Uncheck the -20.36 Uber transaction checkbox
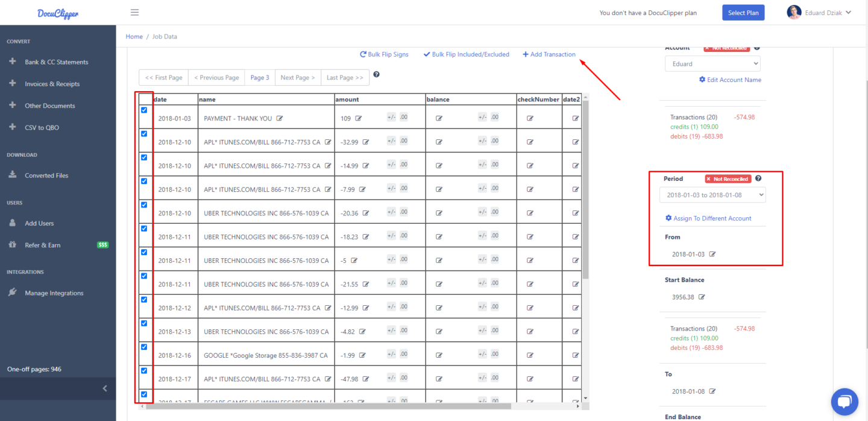This screenshot has width=868, height=421. [144, 204]
